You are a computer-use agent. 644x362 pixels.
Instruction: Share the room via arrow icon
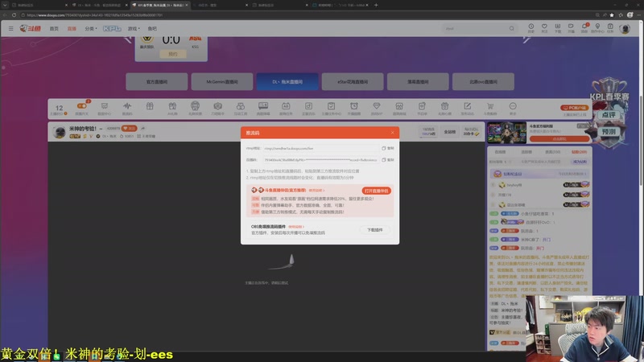[143, 129]
